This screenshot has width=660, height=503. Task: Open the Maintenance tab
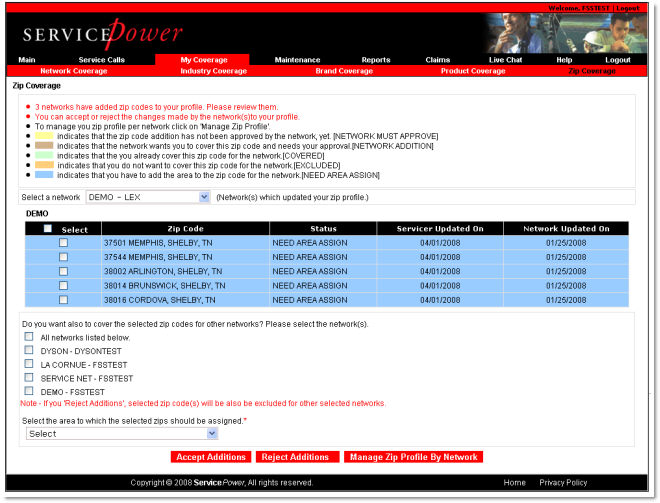pos(297,60)
